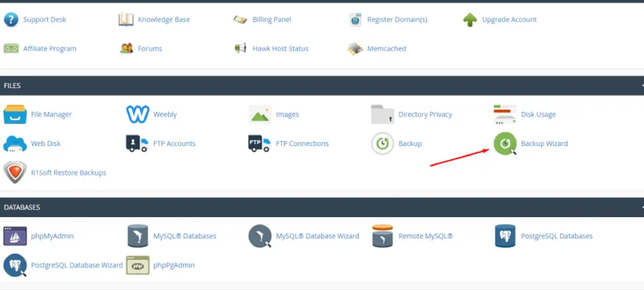
Task: Open the Billing Panel icon
Action: click(x=240, y=19)
